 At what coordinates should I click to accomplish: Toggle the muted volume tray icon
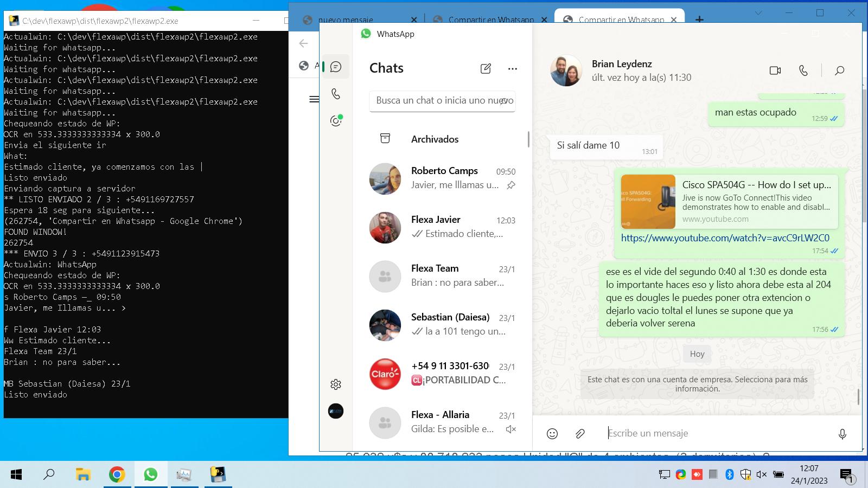click(762, 474)
